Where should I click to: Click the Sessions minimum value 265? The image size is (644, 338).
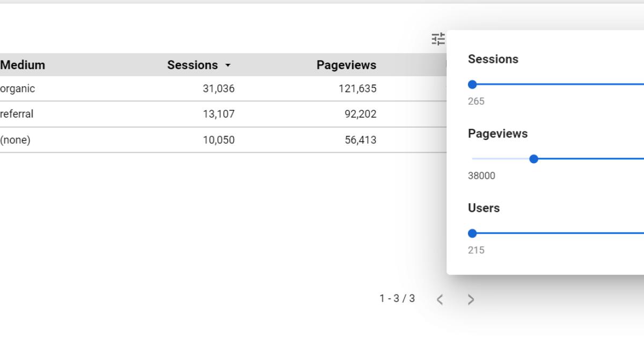[476, 101]
